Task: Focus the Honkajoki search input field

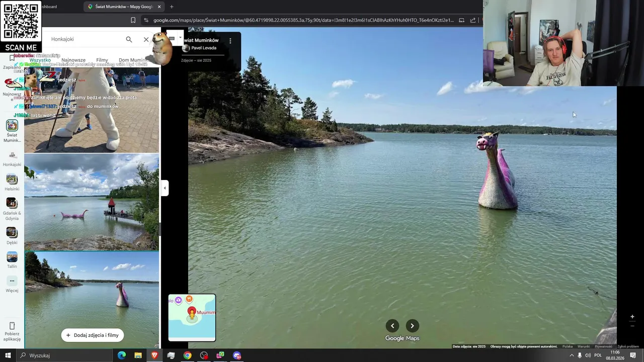Action: pyautogui.click(x=86, y=39)
